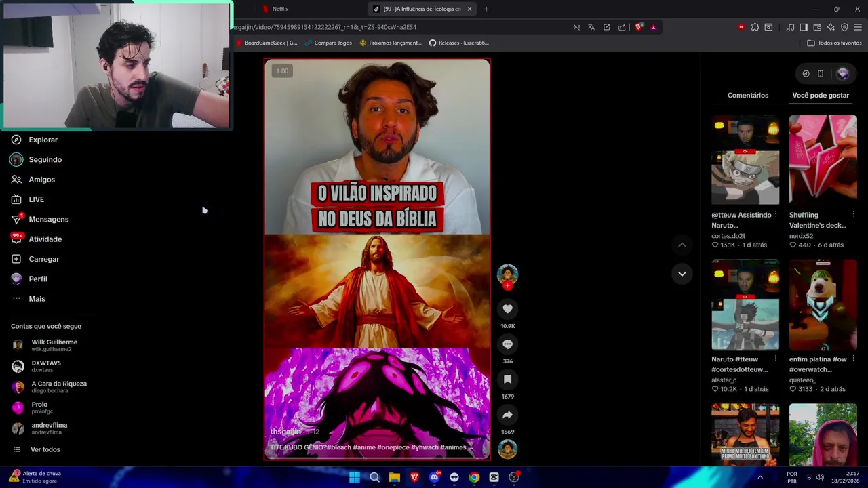Open Releases luizera GitHub bookmark
This screenshot has width=868, height=488.
coord(458,43)
